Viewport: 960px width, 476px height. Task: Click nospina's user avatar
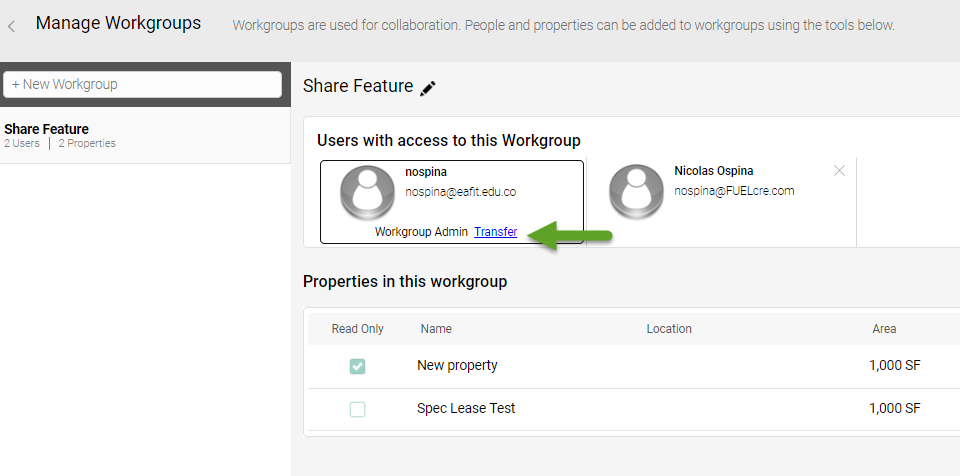click(x=369, y=191)
